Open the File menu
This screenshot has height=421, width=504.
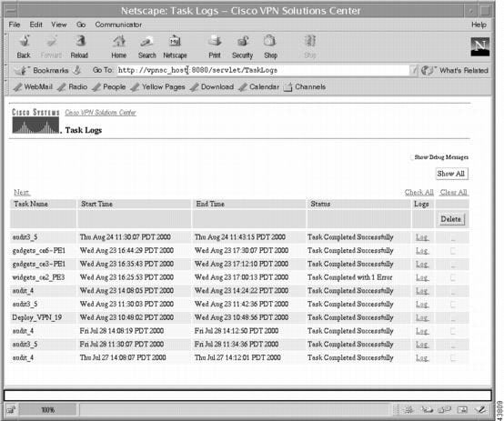coord(15,25)
